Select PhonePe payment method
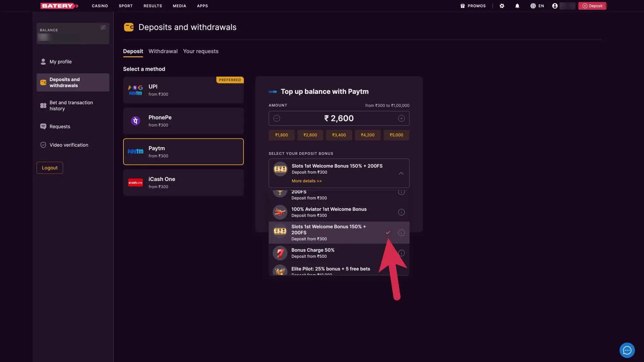This screenshot has height=362, width=644. click(x=183, y=121)
